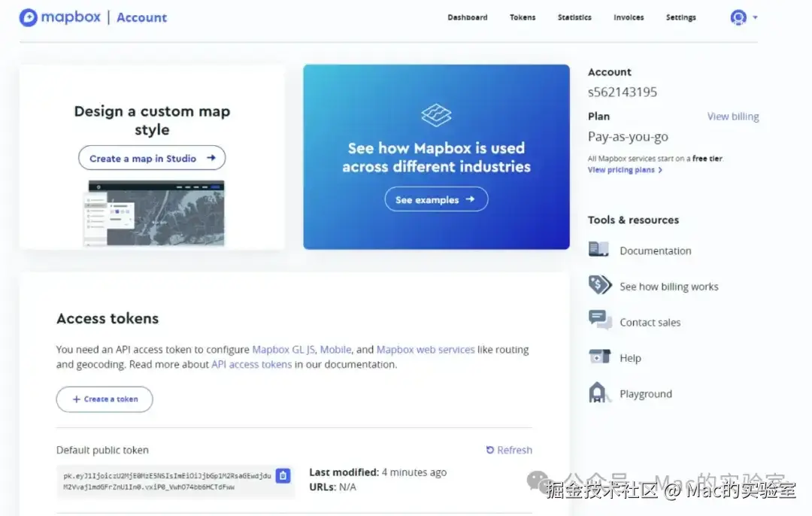Open the Studio map preview thumbnail
812x516 pixels.
click(x=154, y=212)
